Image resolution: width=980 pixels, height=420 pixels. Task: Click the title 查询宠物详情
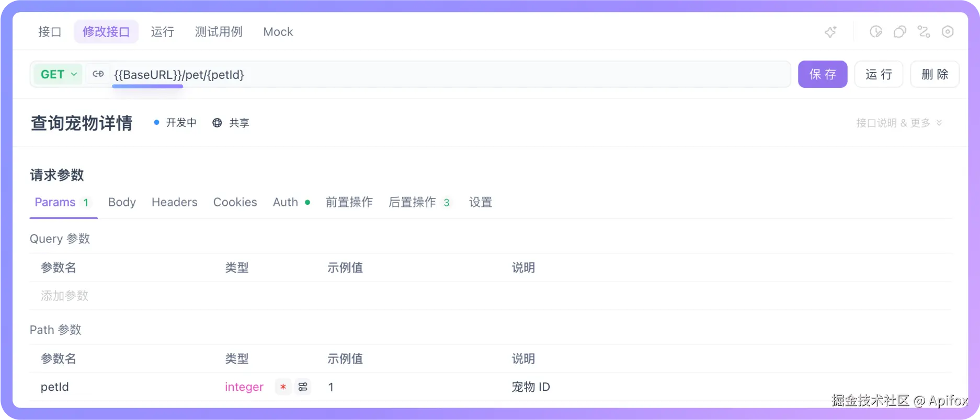pos(82,123)
